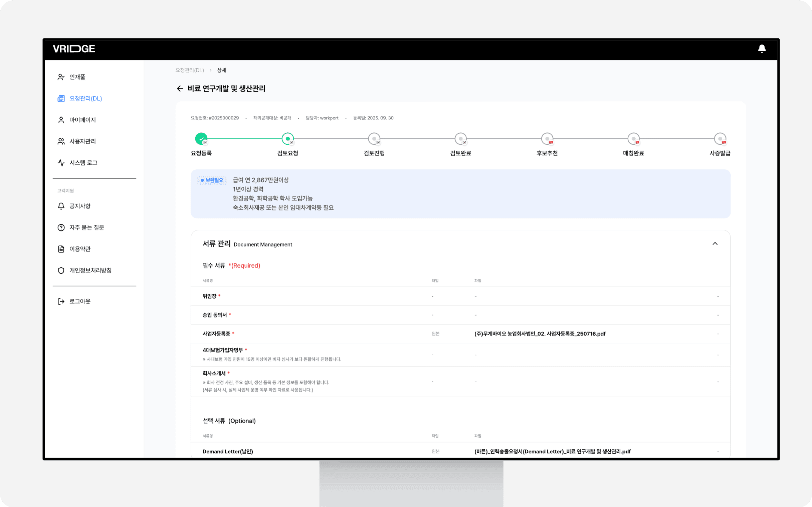This screenshot has width=812, height=507.
Task: Open 공지사항 in the sidebar
Action: click(x=80, y=206)
